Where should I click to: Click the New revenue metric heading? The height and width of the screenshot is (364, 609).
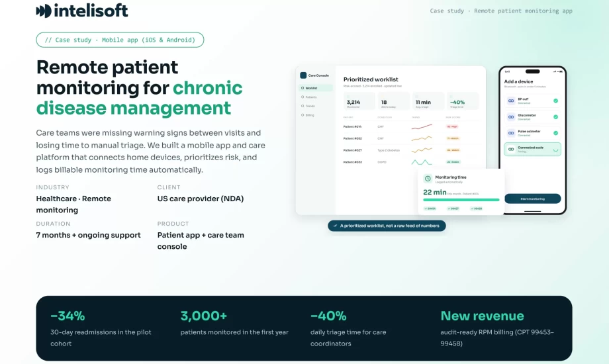482,316
